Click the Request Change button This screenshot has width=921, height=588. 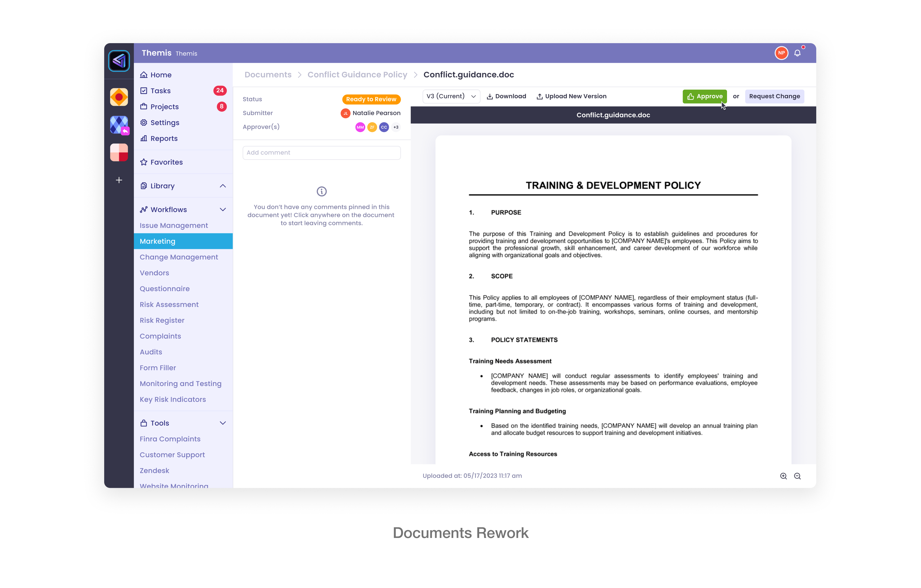tap(774, 96)
